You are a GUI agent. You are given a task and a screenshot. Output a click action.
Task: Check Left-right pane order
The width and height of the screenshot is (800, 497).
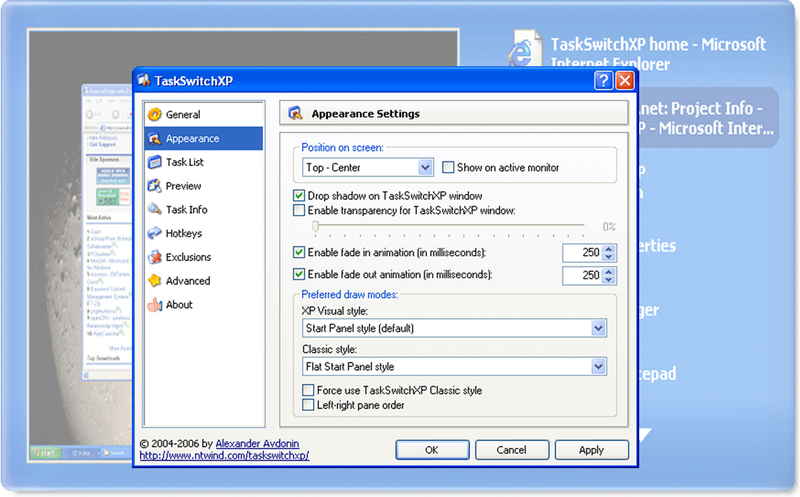[308, 405]
